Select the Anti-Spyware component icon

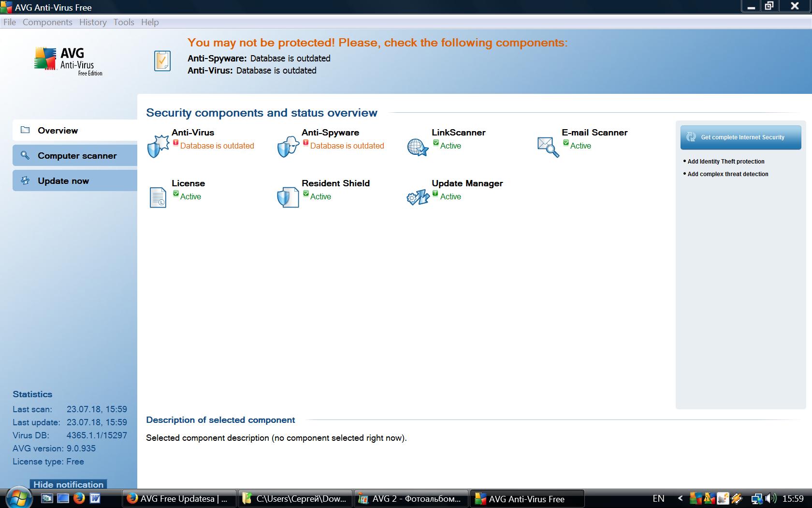point(288,146)
